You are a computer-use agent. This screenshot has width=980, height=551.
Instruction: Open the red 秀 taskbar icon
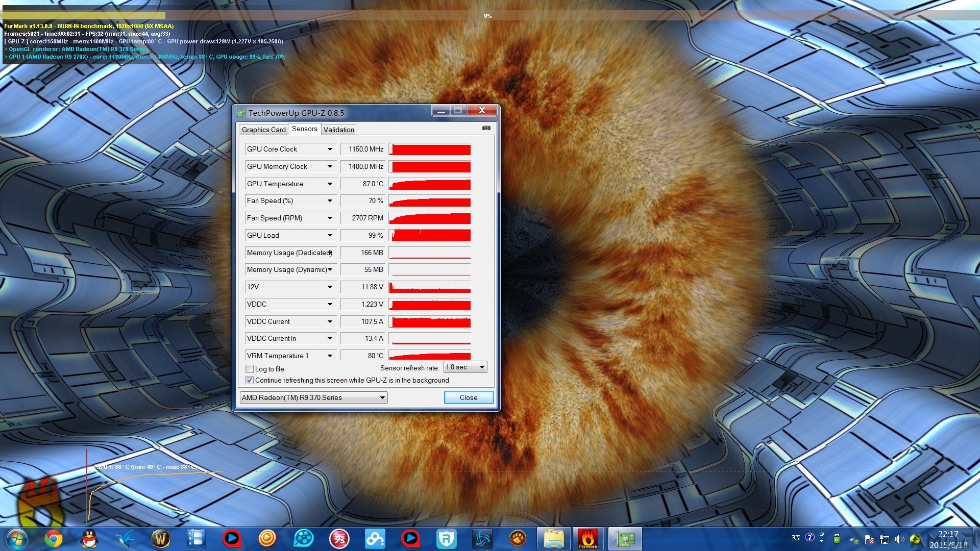[339, 539]
